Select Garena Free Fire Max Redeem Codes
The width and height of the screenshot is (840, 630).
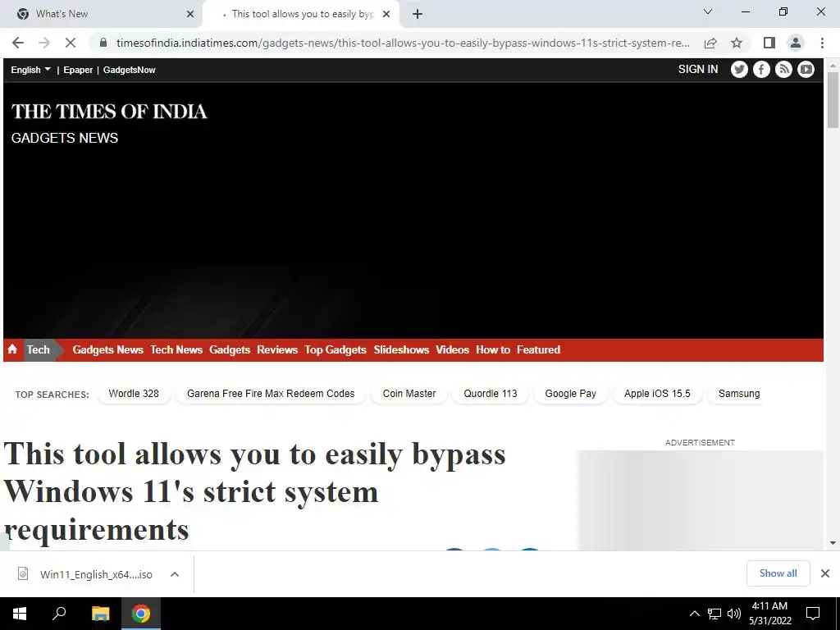271,394
